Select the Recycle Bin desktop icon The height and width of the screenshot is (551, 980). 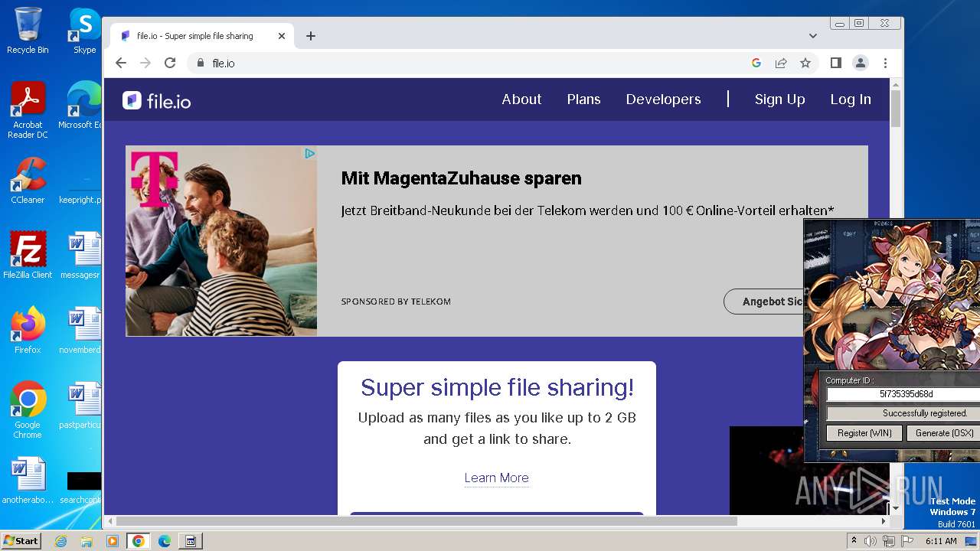(x=28, y=31)
